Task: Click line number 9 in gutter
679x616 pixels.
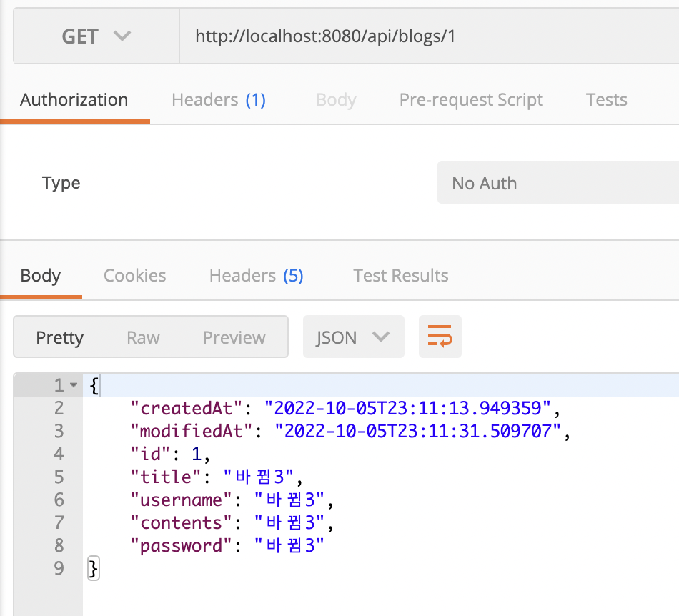Action: pyautogui.click(x=59, y=568)
